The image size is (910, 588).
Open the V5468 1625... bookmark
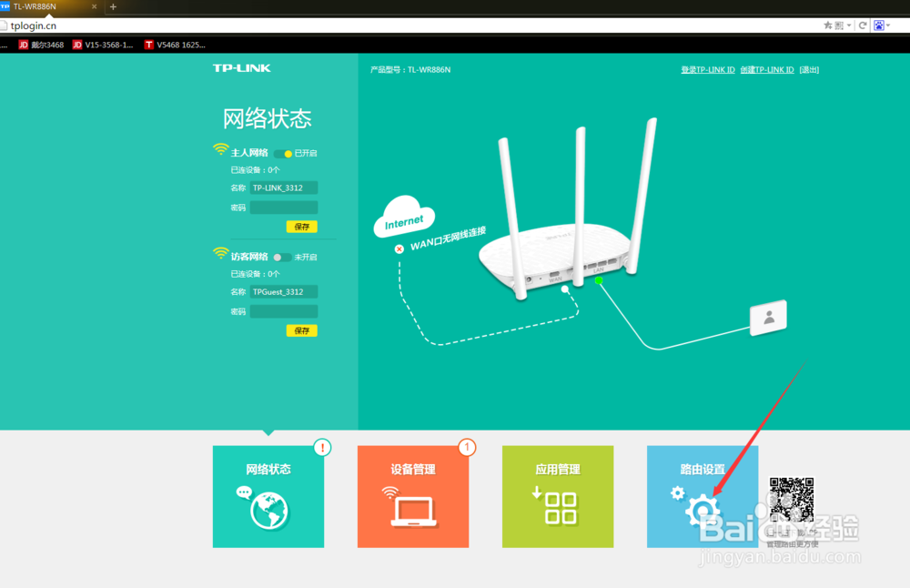175,45
